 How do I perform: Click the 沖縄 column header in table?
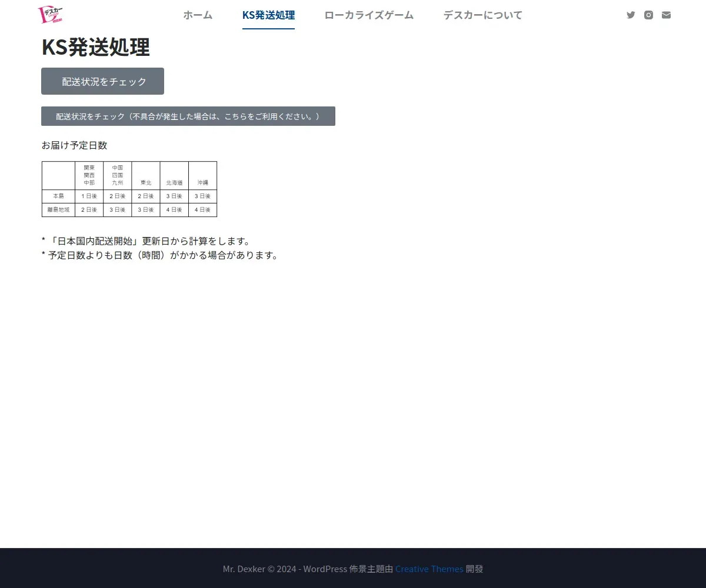click(202, 183)
